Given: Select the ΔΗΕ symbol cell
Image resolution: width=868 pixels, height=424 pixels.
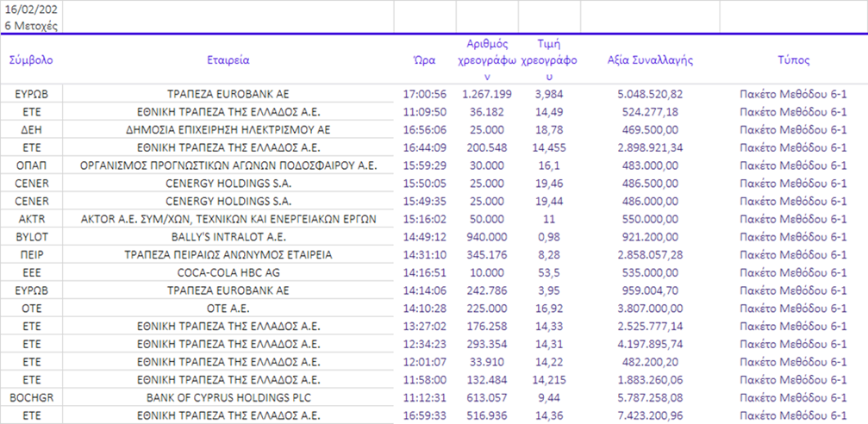Looking at the screenshot, I should click(x=32, y=130).
